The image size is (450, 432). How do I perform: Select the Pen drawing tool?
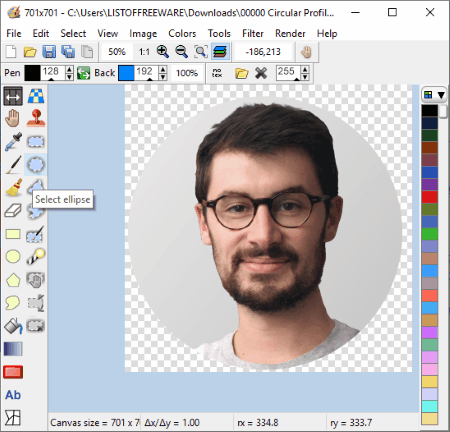tap(13, 165)
